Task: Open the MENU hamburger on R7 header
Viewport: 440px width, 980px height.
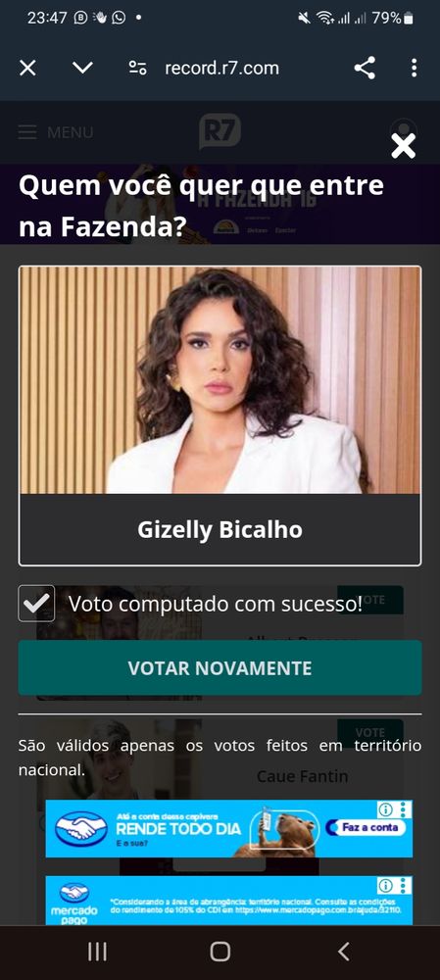Action: (56, 132)
